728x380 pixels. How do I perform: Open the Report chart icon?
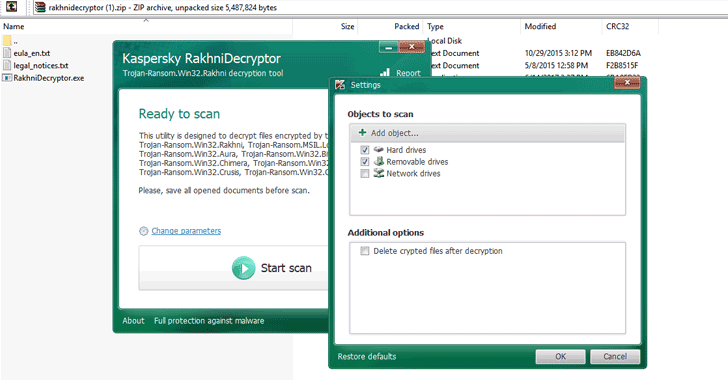pyautogui.click(x=384, y=72)
